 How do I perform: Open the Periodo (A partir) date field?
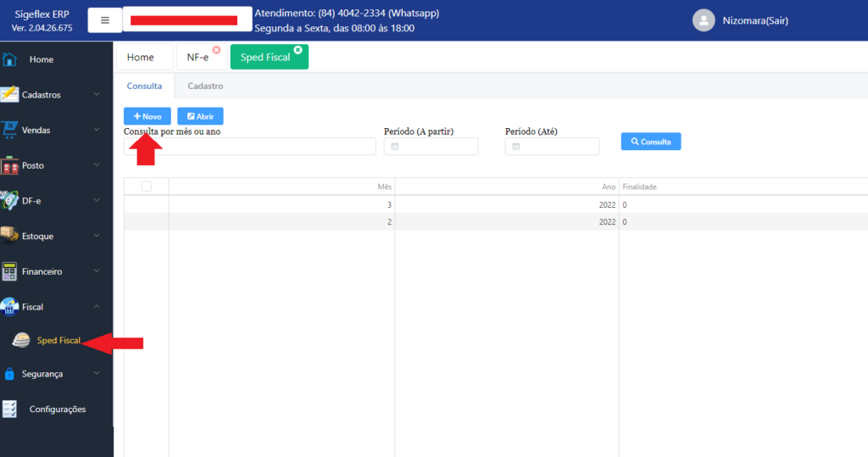click(431, 147)
